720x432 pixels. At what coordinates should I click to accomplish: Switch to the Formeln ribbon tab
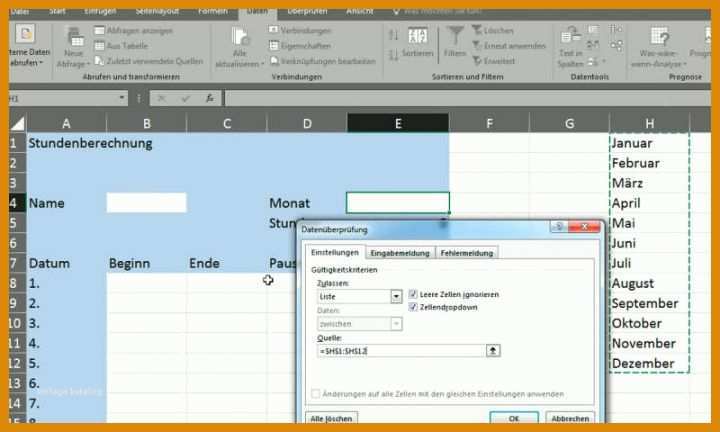213,11
